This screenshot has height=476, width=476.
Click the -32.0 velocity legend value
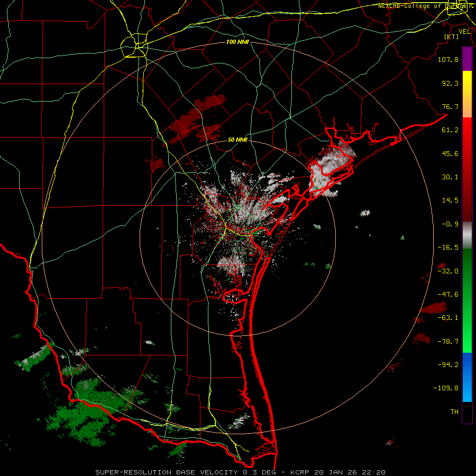coord(448,271)
